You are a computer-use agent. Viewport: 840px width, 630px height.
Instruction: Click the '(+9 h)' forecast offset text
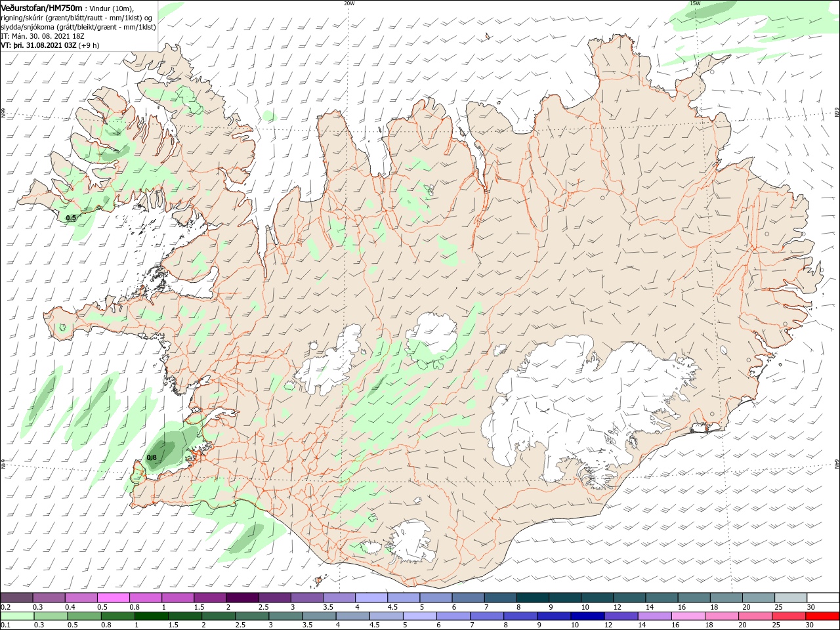click(x=89, y=45)
